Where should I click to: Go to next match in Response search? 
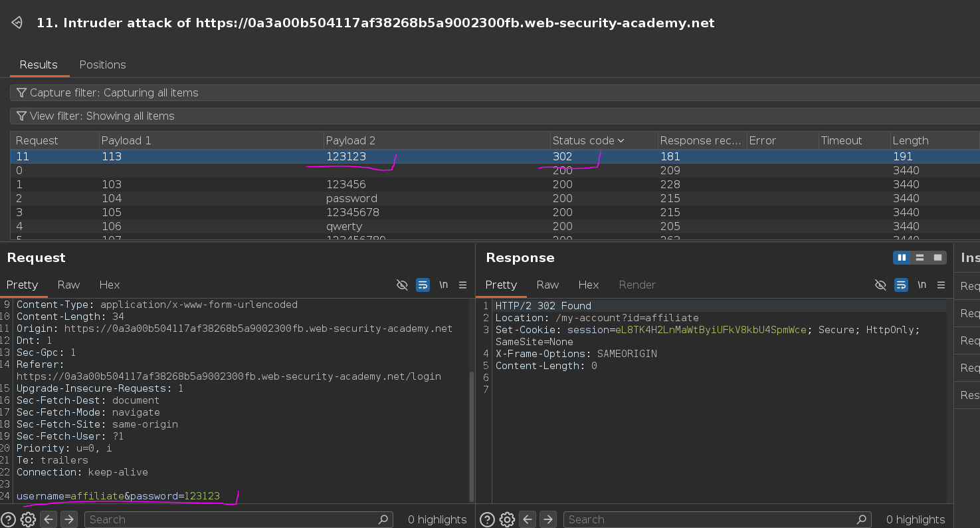pyautogui.click(x=548, y=519)
